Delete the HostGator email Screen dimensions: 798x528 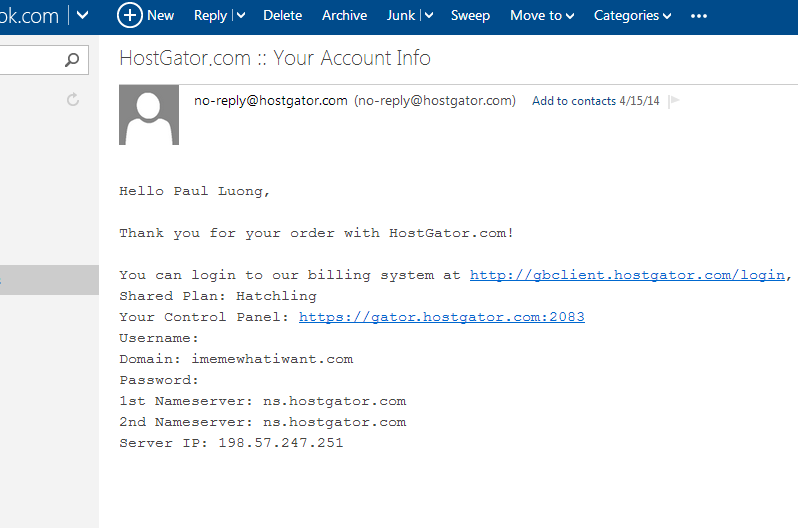[x=282, y=16]
